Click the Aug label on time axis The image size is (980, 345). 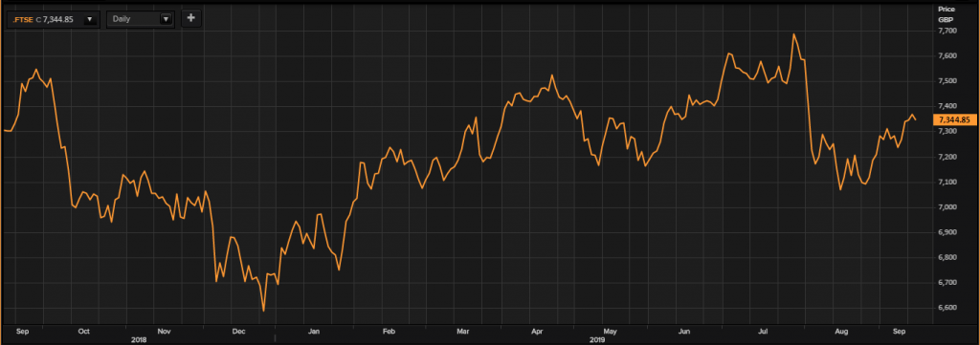(x=841, y=331)
